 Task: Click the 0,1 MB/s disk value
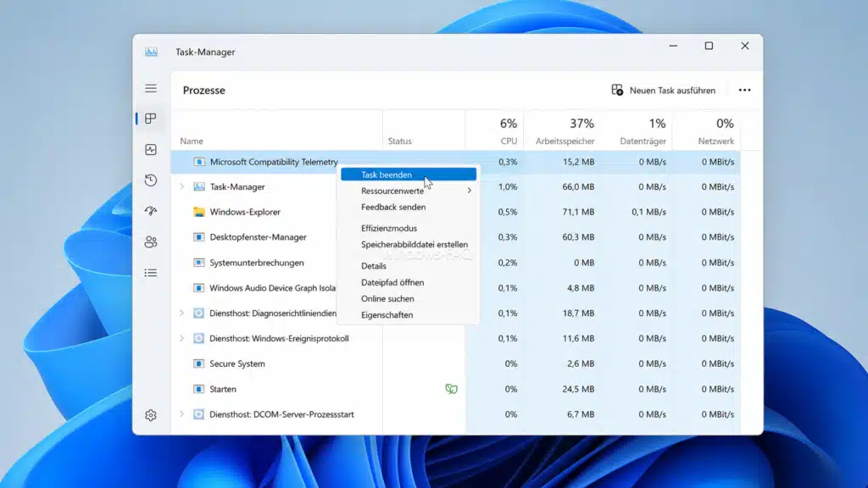[x=648, y=212]
